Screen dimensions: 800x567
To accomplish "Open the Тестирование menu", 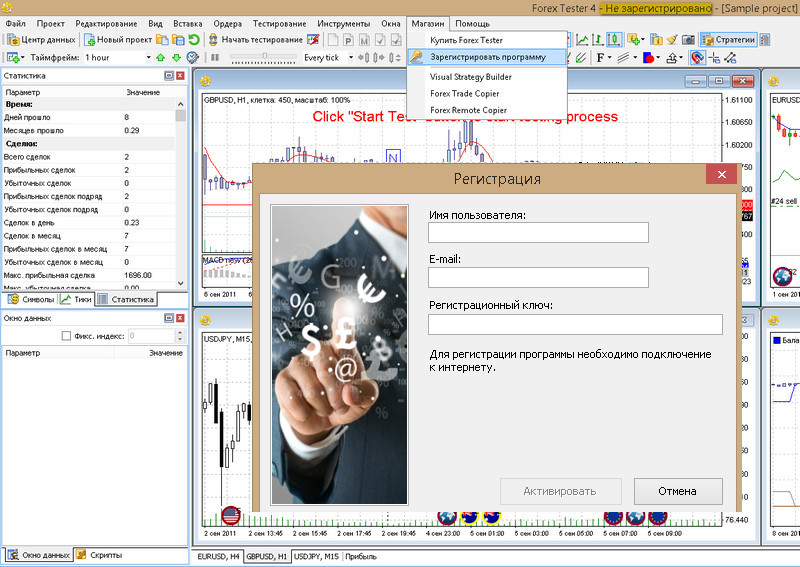I will pos(280,23).
